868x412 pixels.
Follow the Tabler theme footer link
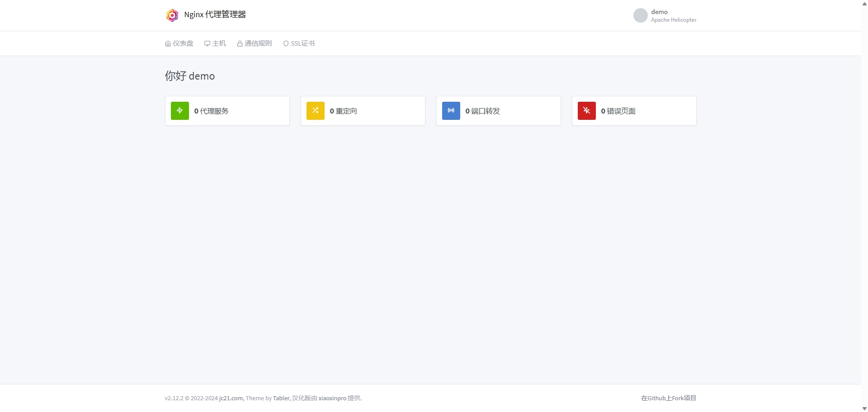(281, 398)
